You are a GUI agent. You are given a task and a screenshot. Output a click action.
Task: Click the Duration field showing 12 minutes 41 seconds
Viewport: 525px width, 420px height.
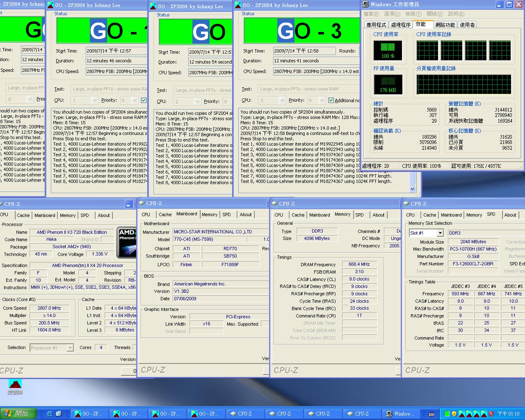click(x=317, y=61)
